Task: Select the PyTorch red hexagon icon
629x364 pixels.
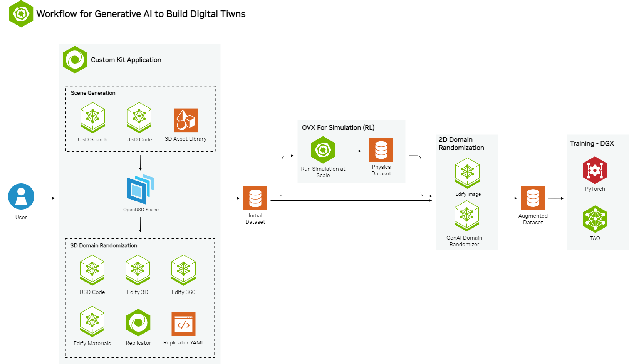Action: point(595,170)
